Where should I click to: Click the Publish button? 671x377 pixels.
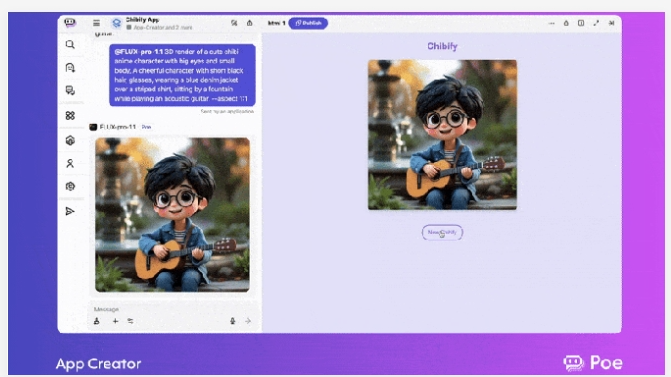coord(308,23)
